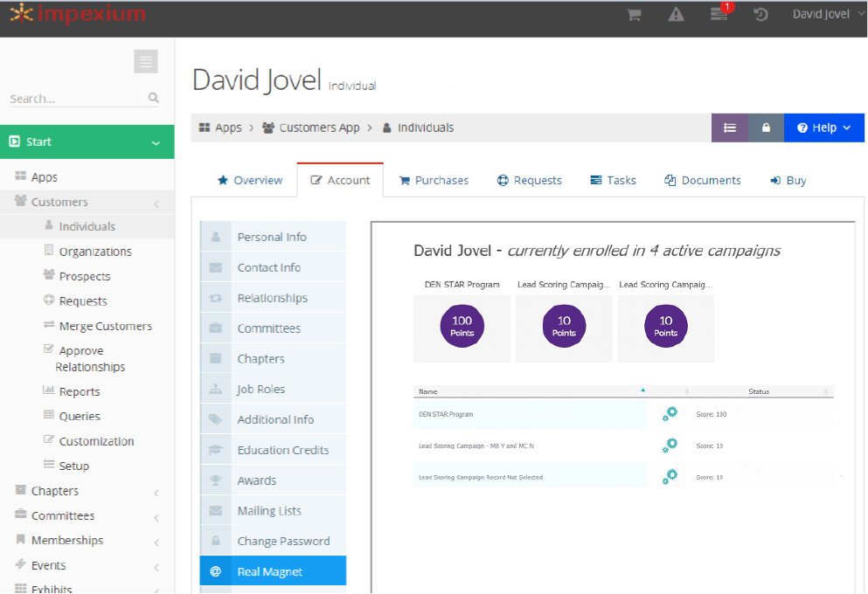Screen dimensions: 868x594
Task: Open the Documents tab
Action: point(703,180)
